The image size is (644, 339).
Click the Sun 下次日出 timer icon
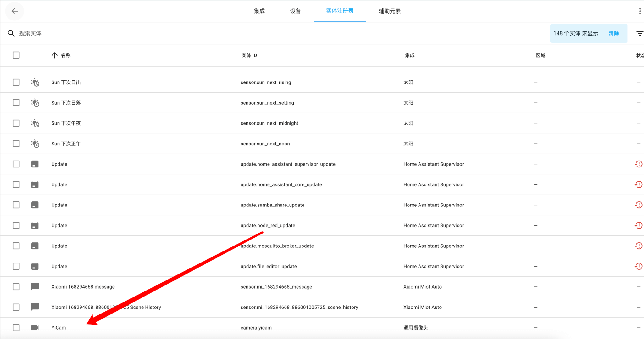(x=35, y=82)
